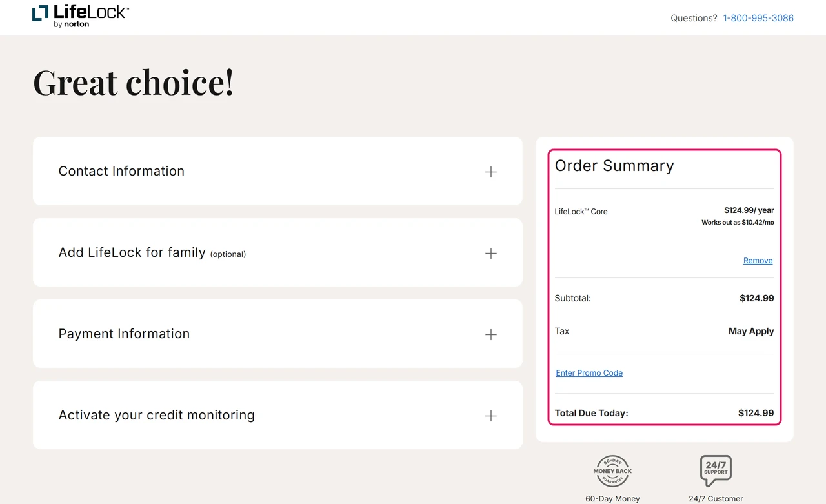The height and width of the screenshot is (504, 826).
Task: Click the Total Due Today label
Action: [592, 413]
